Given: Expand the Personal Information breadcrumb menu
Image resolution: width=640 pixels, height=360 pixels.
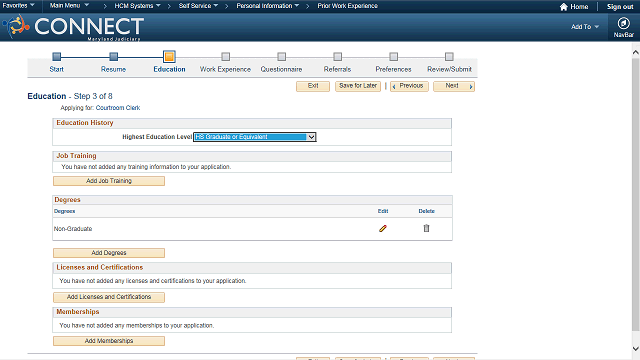Looking at the screenshot, I should (268, 6).
